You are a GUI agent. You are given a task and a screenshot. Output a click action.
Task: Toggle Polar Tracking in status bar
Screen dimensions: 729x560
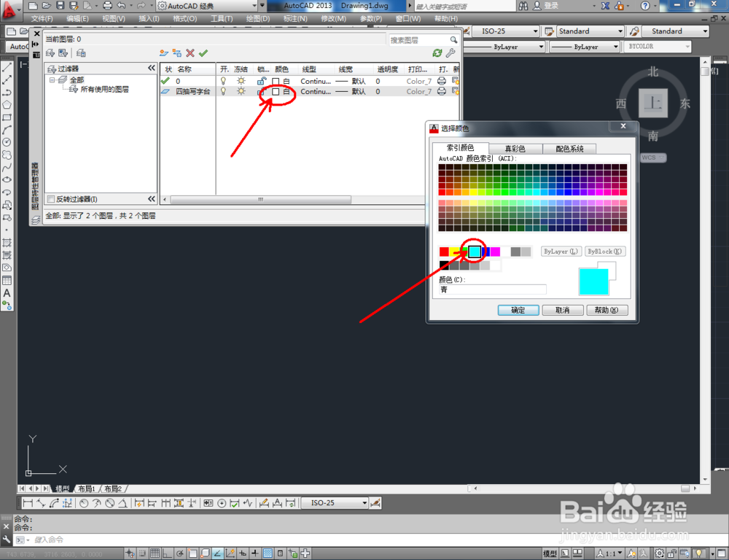179,553
